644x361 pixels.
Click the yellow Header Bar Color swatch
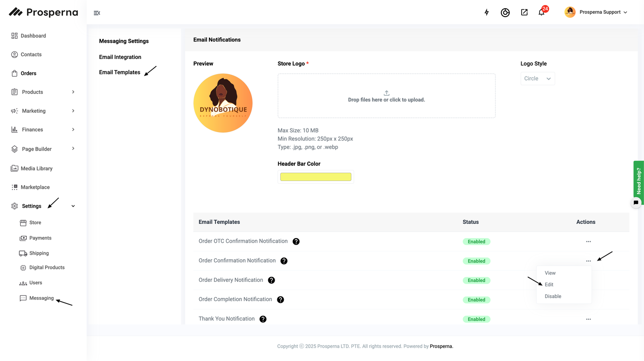coord(316,177)
